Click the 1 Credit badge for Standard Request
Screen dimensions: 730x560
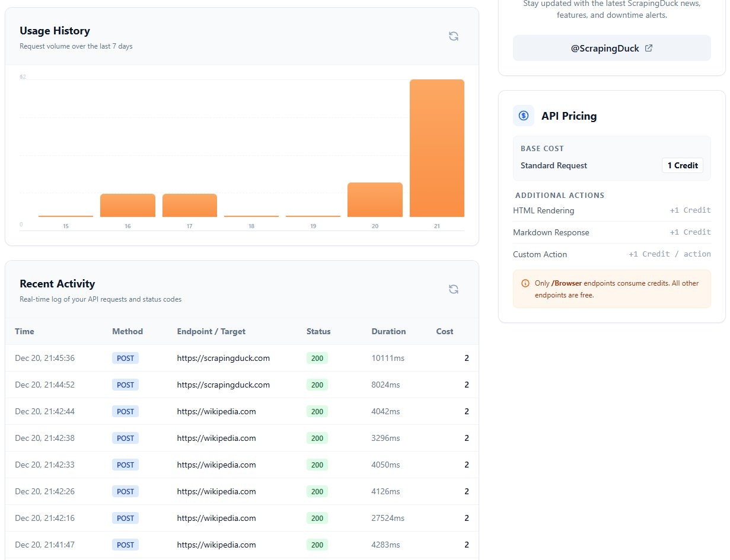click(683, 165)
